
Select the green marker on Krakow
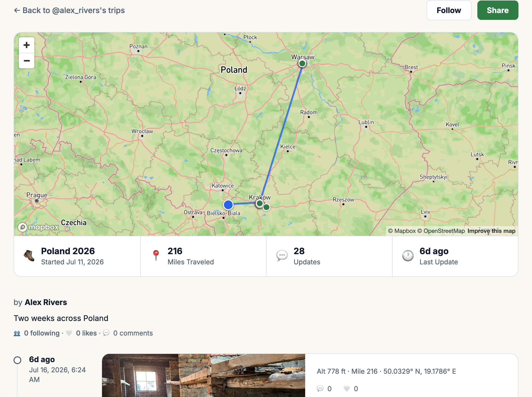pos(260,203)
